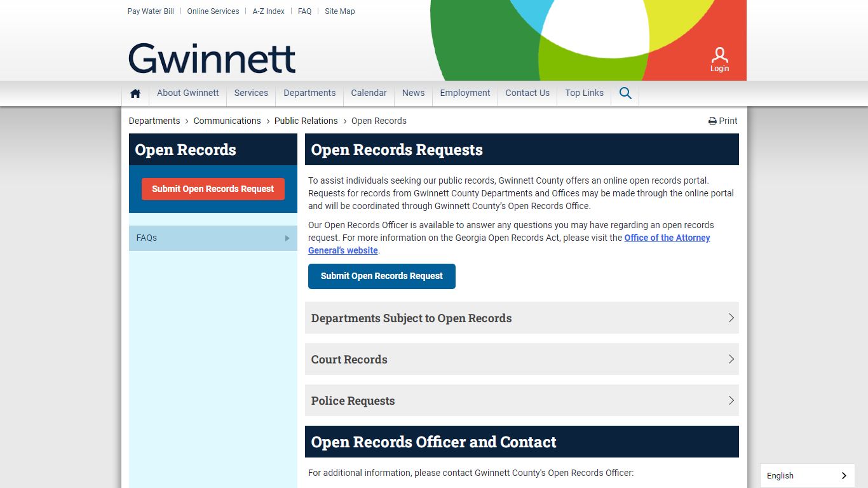The height and width of the screenshot is (488, 868).
Task: Open the Pay Water Bill link
Action: (x=151, y=11)
